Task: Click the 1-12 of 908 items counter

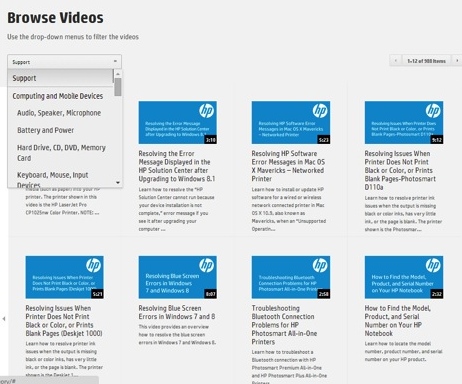Action: tap(426, 61)
